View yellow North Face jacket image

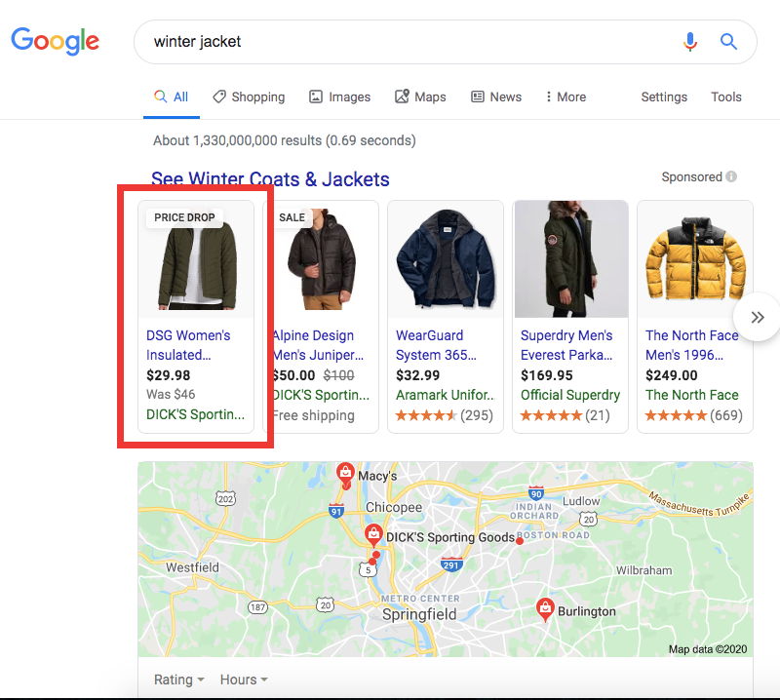tap(695, 259)
